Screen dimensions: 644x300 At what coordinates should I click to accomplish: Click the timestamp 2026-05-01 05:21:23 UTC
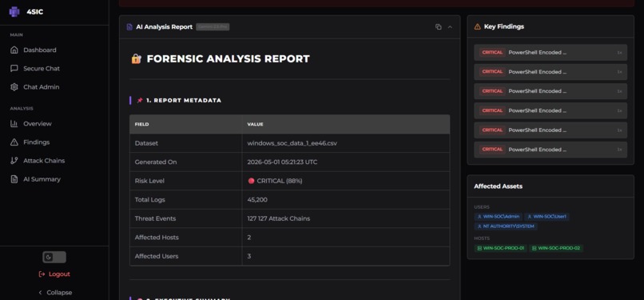(x=282, y=162)
